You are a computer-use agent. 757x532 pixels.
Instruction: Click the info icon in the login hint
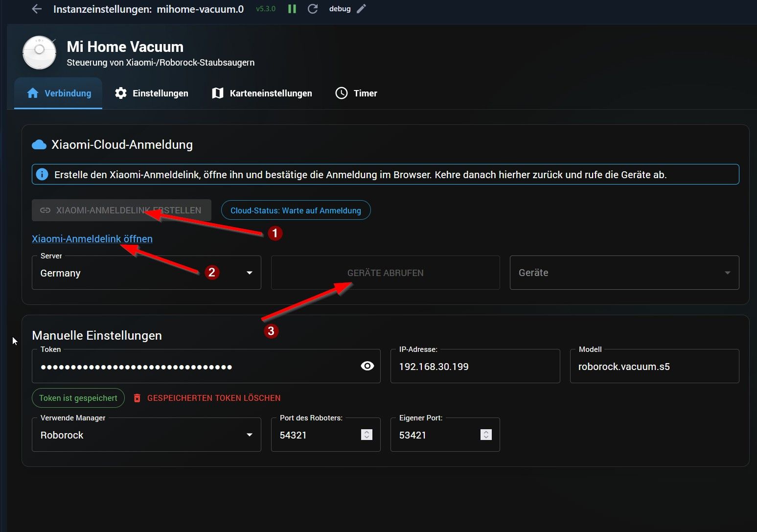(x=42, y=174)
